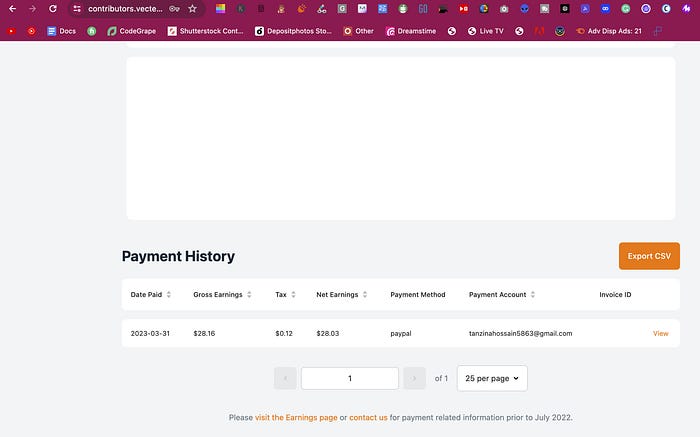Sort by Net Earnings arrows

(365, 295)
